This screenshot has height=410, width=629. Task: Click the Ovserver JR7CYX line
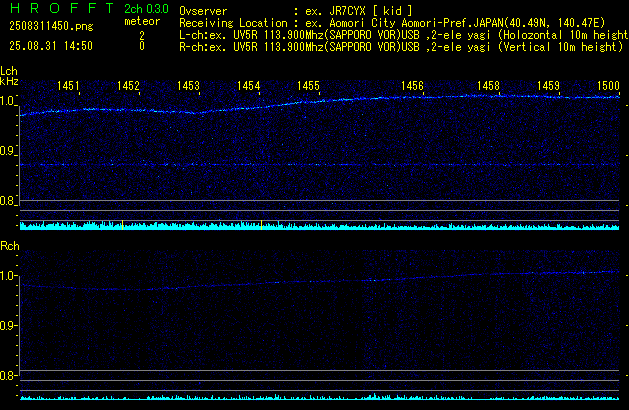[x=296, y=11]
